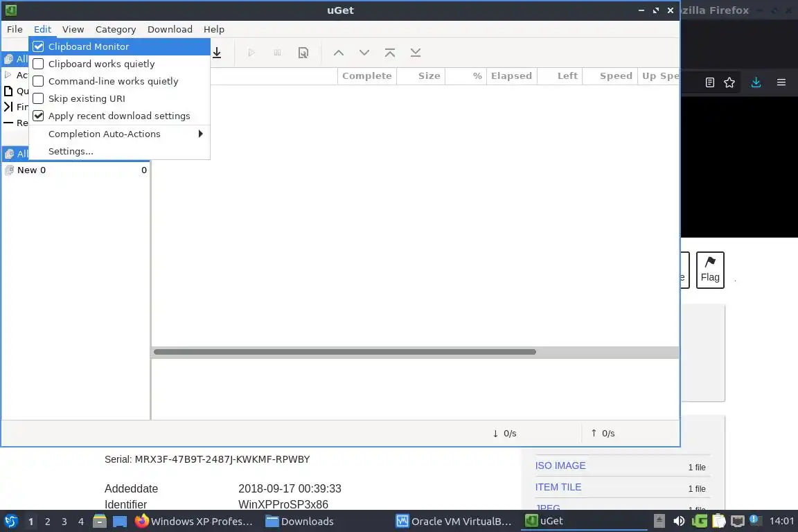
Task: Click the Move Down arrow in toolbar
Action: (364, 53)
